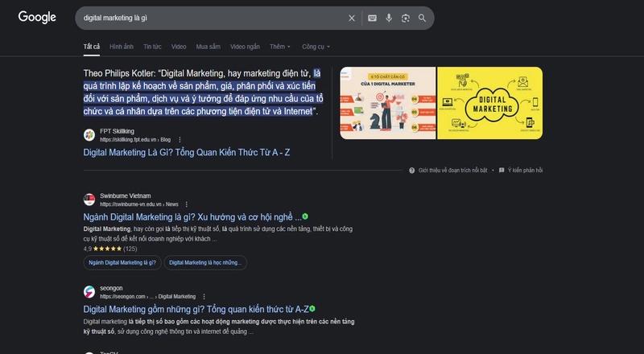Click the magnifying glass search button

422,18
